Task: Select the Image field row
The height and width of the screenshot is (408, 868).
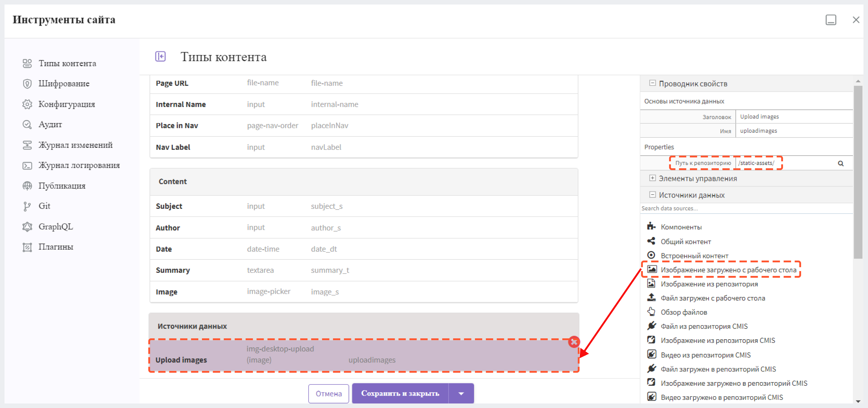Action: click(363, 292)
